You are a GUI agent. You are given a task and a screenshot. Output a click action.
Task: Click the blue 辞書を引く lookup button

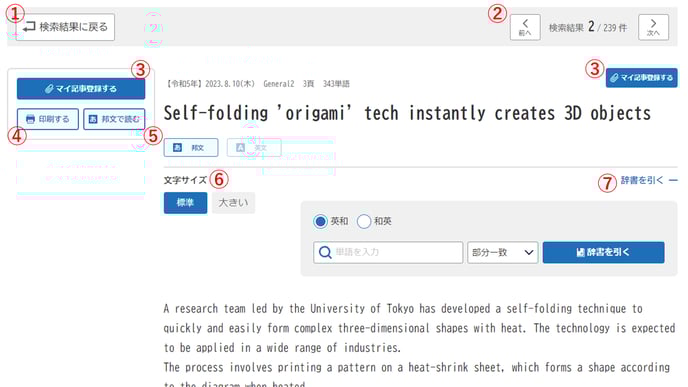coord(603,252)
